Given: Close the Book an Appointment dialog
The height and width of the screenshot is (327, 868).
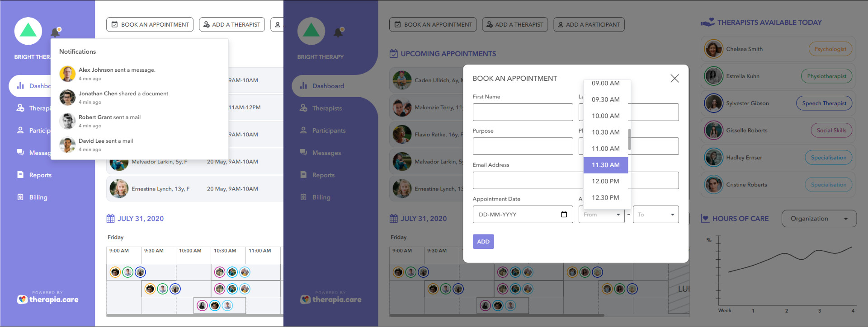Looking at the screenshot, I should [674, 79].
